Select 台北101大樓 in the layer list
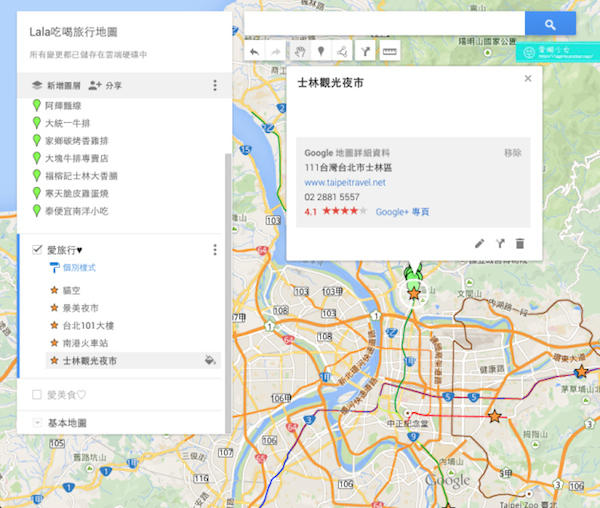 pos(88,326)
